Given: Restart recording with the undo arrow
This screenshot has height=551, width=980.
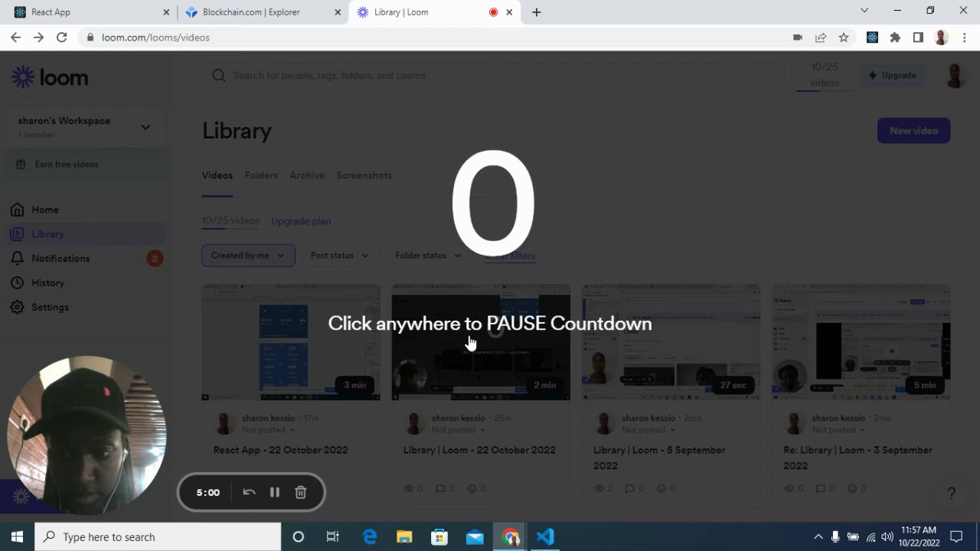Looking at the screenshot, I should (x=249, y=492).
